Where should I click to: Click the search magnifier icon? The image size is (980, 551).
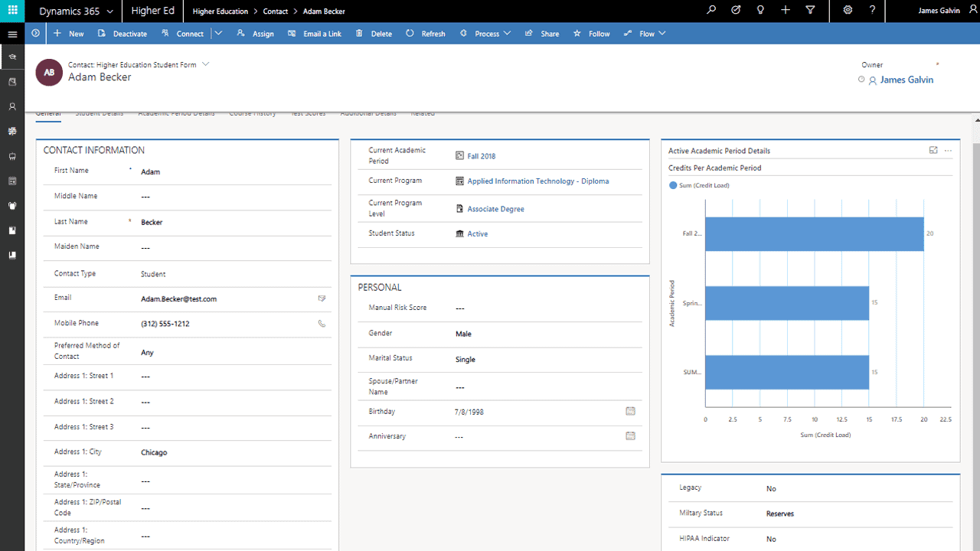click(712, 11)
